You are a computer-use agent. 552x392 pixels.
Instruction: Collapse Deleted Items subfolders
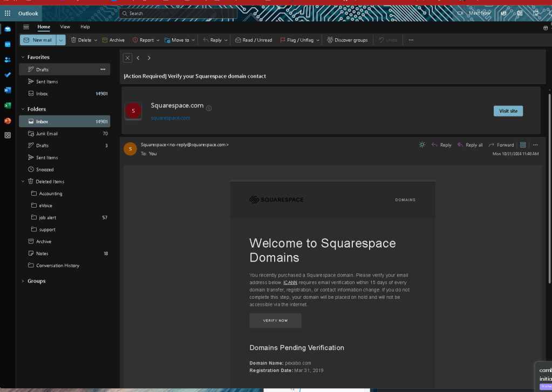(x=23, y=182)
